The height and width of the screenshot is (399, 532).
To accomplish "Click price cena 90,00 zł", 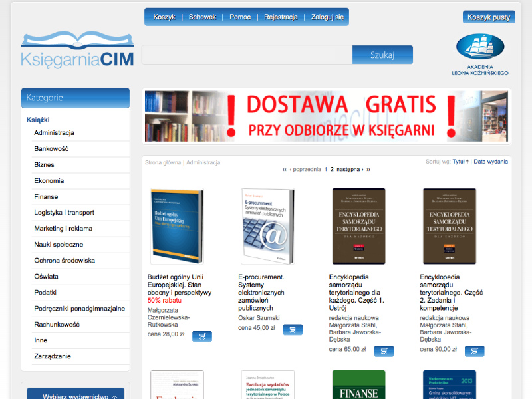I will pos(438,350).
